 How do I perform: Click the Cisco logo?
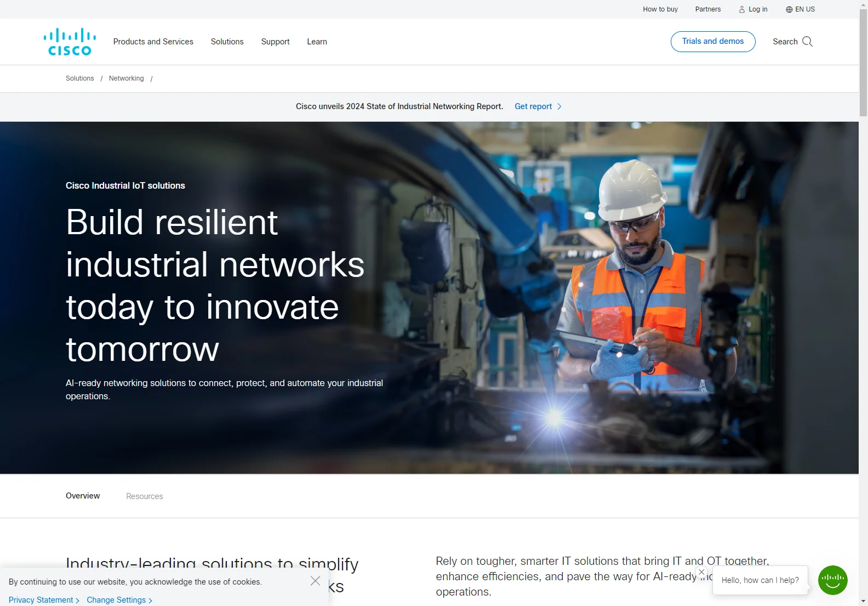70,42
